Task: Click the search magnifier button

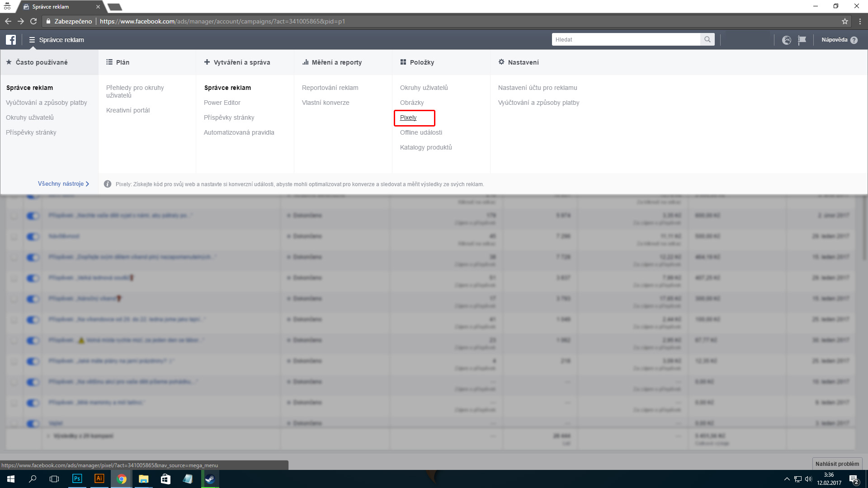Action: (708, 40)
